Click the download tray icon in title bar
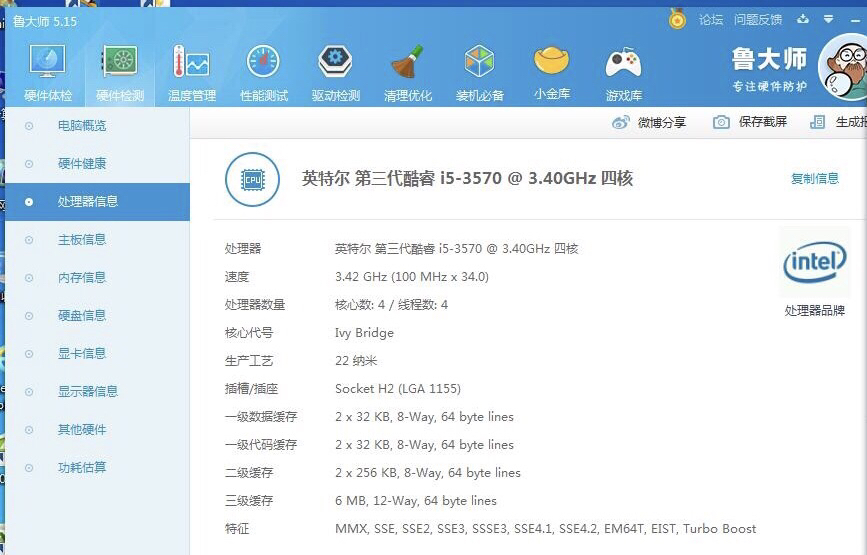Screen dimensions: 867x555 pos(803,19)
